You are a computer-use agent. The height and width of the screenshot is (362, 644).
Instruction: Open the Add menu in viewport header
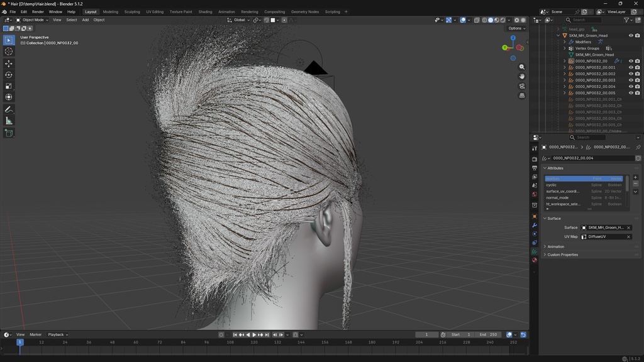(85, 19)
